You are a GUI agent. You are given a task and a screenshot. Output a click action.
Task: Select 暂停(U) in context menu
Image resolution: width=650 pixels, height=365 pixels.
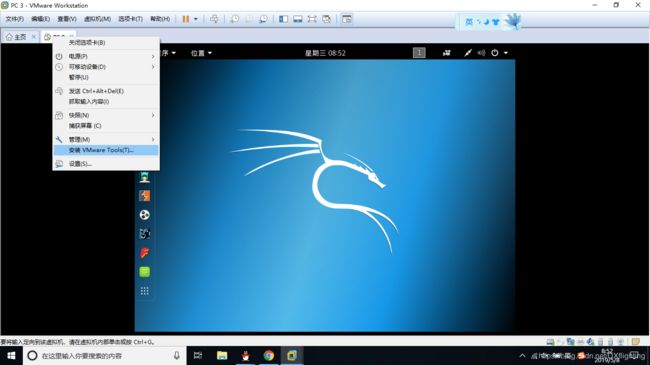pyautogui.click(x=106, y=77)
